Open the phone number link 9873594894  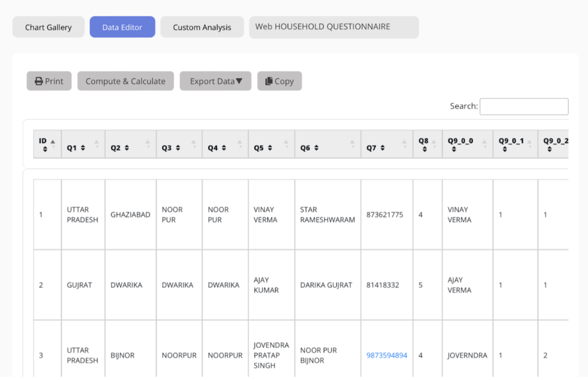(x=386, y=355)
